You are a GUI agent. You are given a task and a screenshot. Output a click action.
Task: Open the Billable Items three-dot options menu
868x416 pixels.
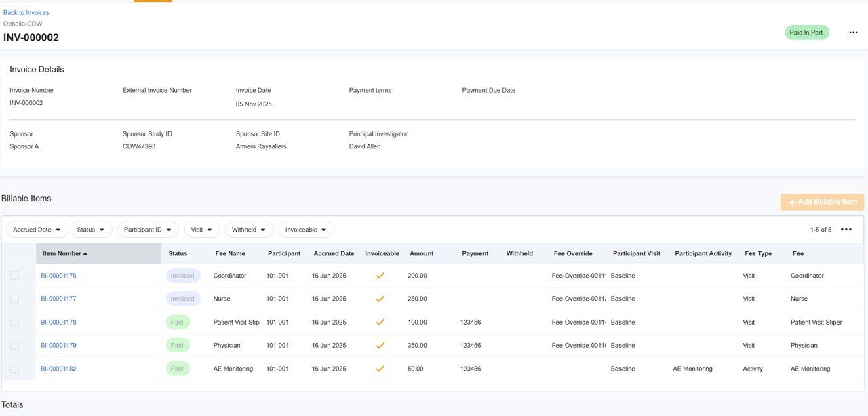(x=846, y=230)
